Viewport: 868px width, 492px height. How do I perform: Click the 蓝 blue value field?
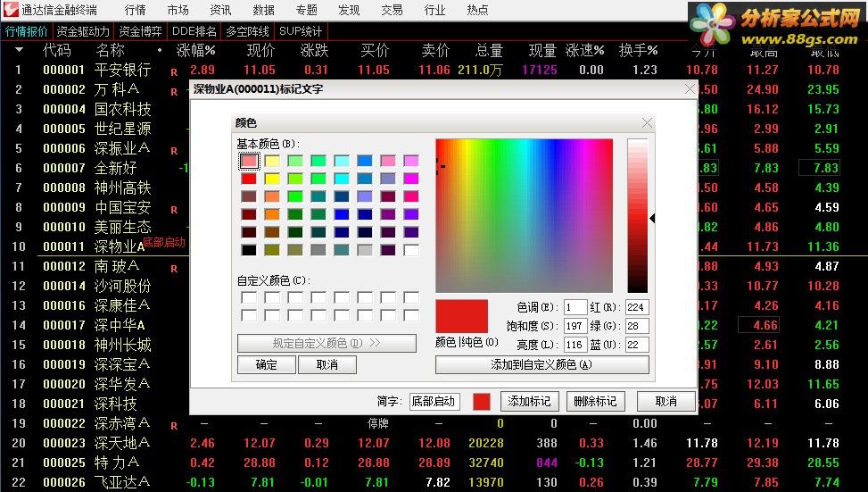coord(637,345)
